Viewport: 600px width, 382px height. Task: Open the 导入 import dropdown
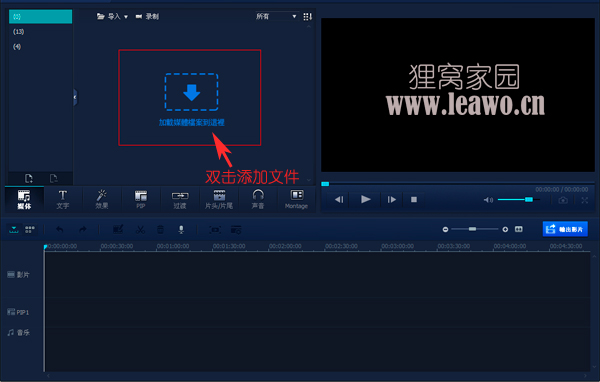(112, 16)
